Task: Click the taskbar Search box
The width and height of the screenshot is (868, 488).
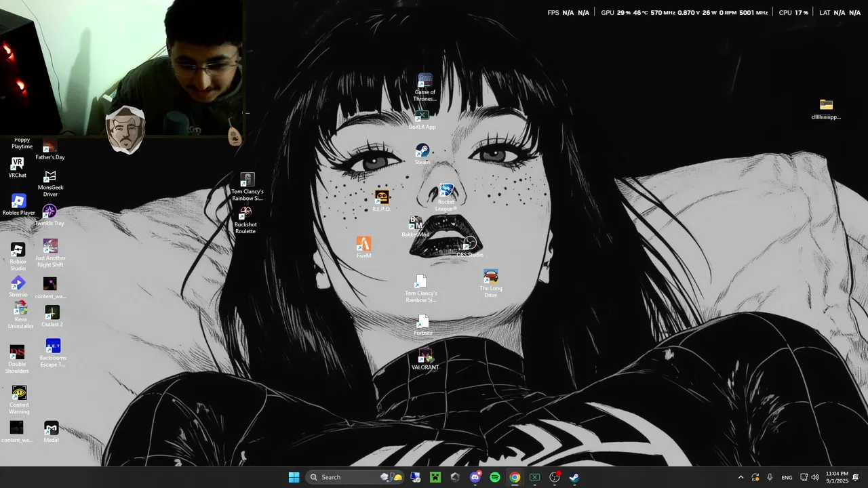Action: click(x=354, y=477)
